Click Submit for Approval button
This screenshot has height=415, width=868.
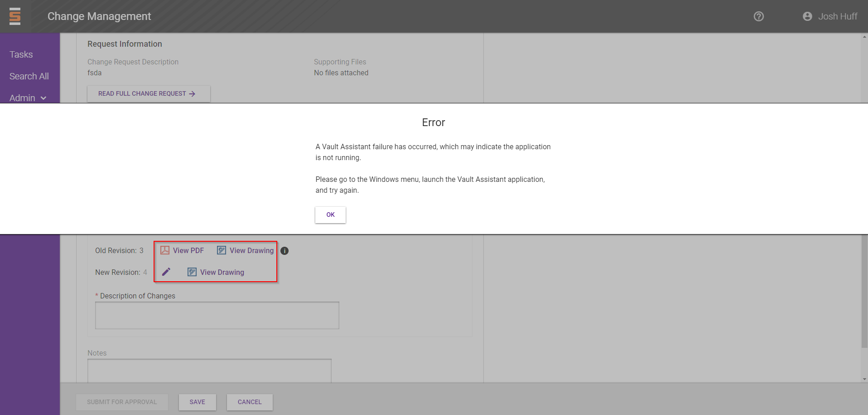pyautogui.click(x=122, y=402)
